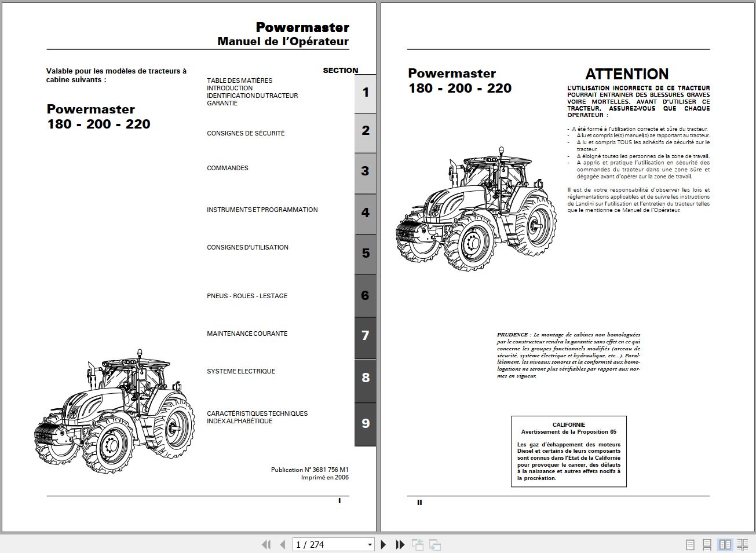Click the COMMANDES entry
Image resolution: width=756 pixels, height=553 pixels.
coord(228,168)
